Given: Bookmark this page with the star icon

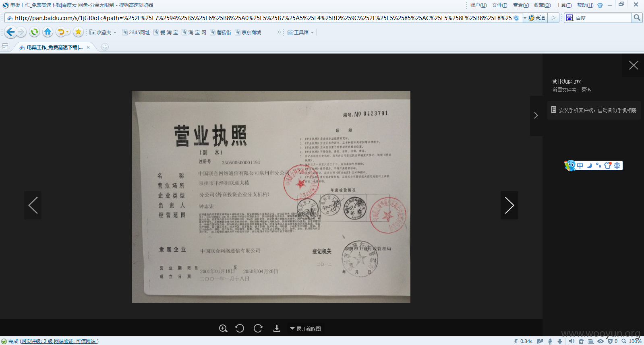Looking at the screenshot, I should pos(78,32).
